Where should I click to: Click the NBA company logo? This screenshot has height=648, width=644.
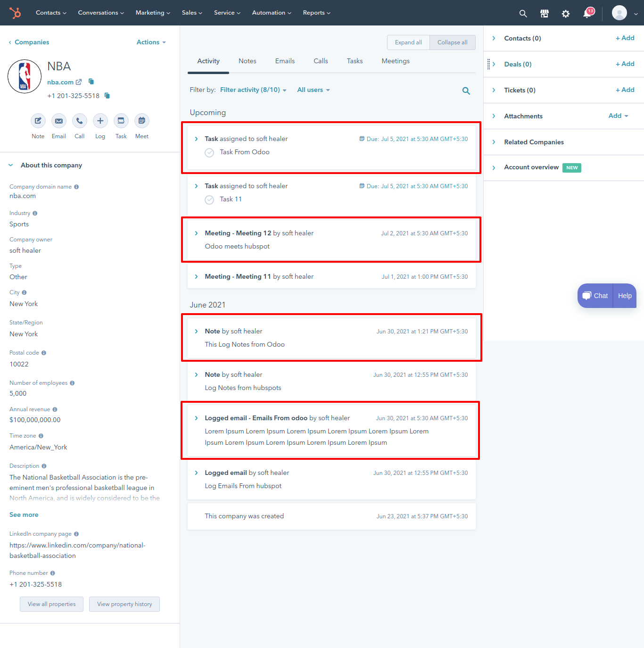point(25,76)
